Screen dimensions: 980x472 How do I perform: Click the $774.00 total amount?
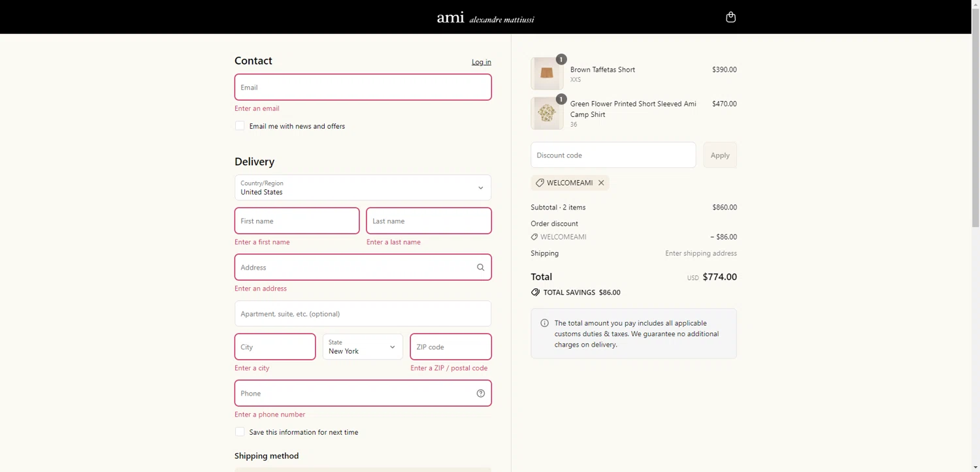point(719,277)
